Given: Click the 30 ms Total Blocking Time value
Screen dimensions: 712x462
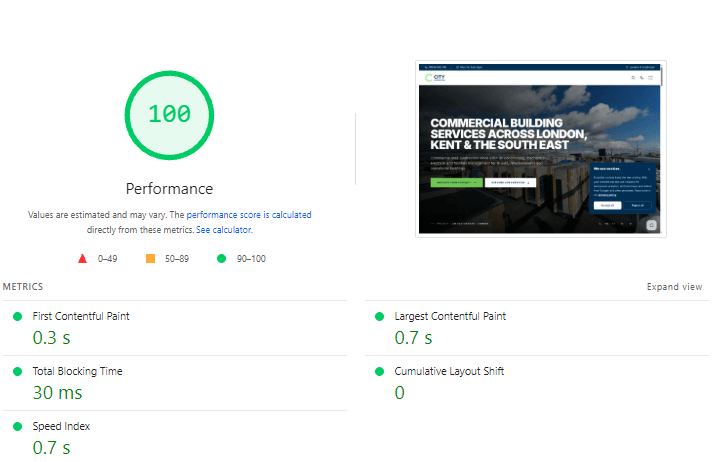Looking at the screenshot, I should 58,393.
